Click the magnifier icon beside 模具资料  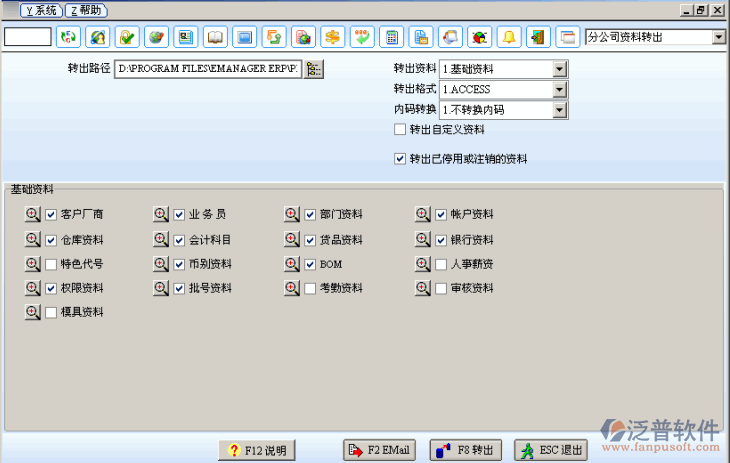tap(33, 312)
